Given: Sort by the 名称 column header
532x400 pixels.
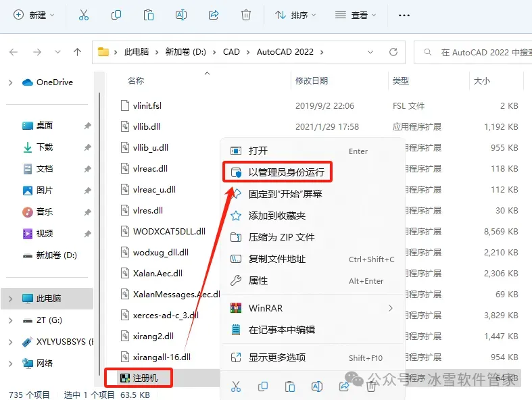Looking at the screenshot, I should tap(136, 81).
